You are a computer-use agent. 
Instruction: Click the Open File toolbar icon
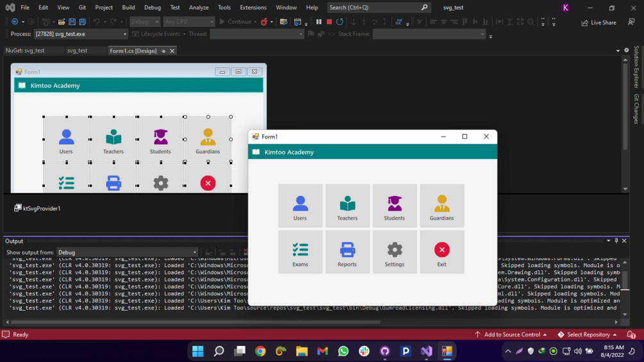pyautogui.click(x=62, y=22)
